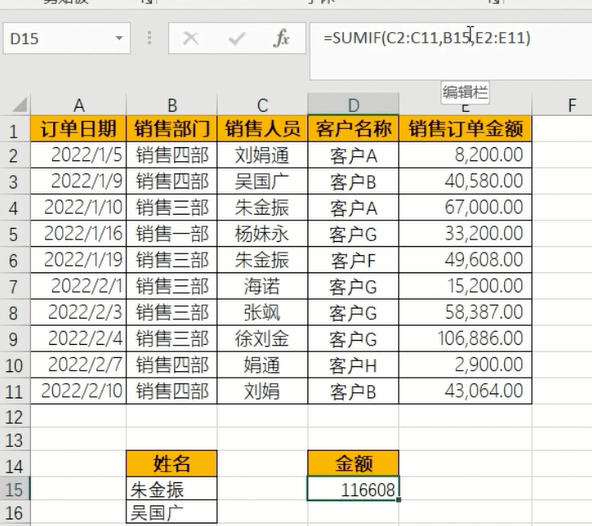
Task: Click the formula bar resize dots handle
Action: (150, 38)
